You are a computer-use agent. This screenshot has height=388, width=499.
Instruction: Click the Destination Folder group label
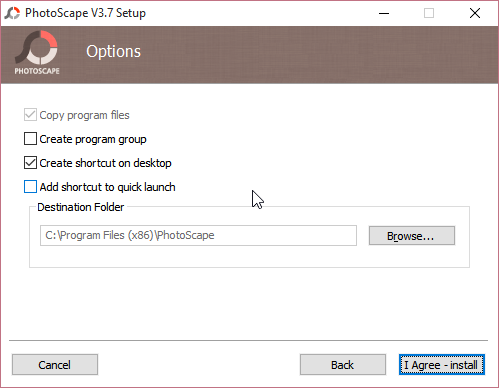click(x=81, y=207)
